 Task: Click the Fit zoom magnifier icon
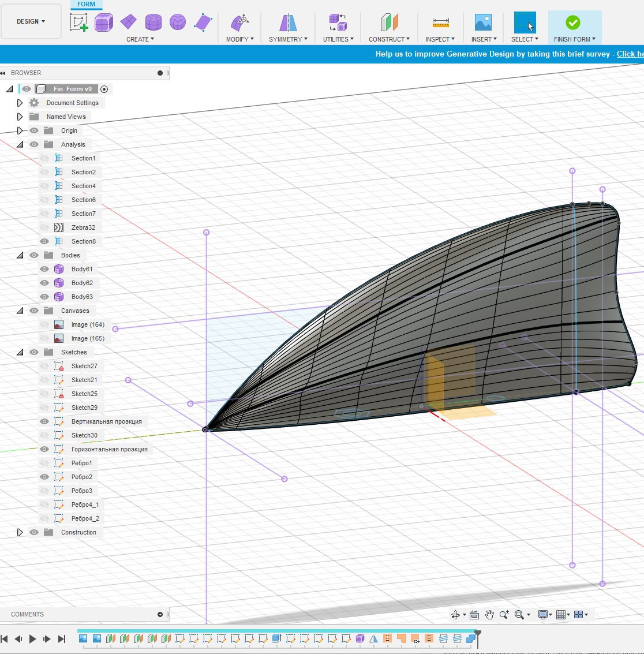(519, 614)
